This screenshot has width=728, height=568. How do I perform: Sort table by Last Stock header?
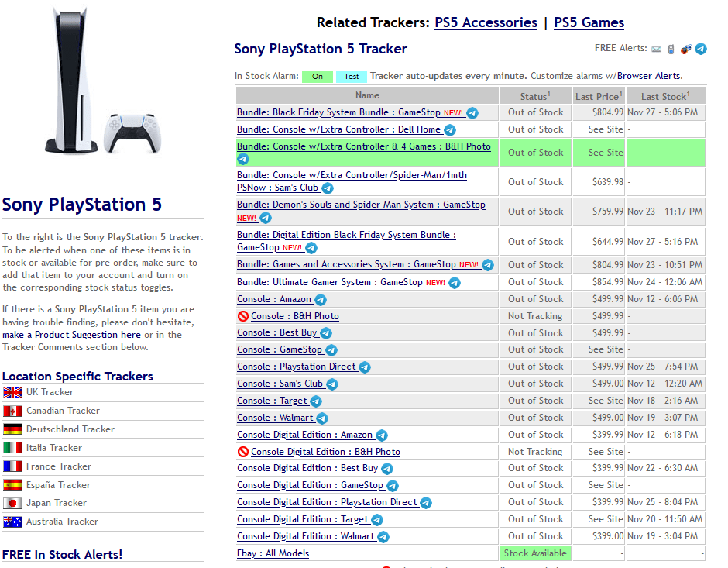(665, 96)
